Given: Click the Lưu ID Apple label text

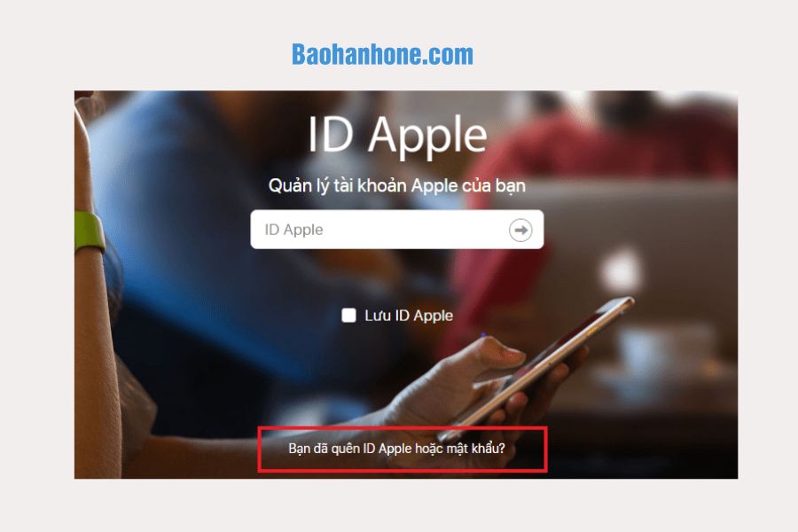Looking at the screenshot, I should click(409, 316).
